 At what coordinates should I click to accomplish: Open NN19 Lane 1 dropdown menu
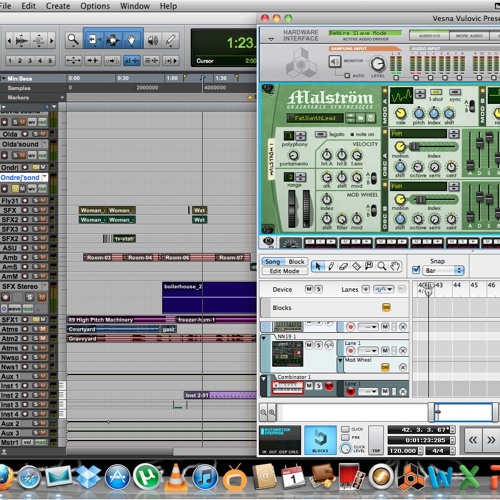(368, 351)
